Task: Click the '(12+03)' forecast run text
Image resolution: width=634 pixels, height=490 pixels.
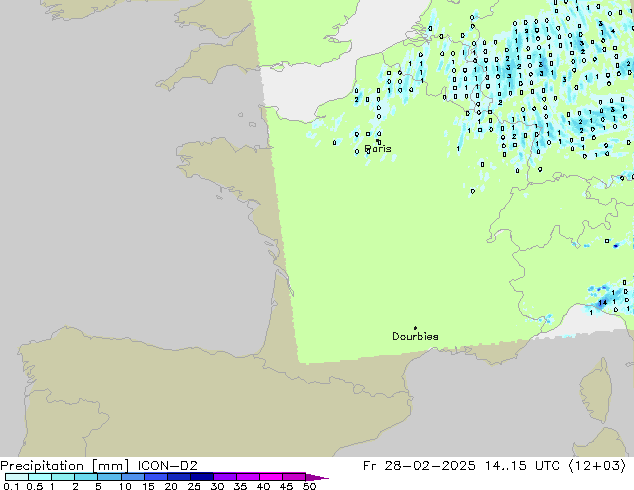Action: [x=597, y=466]
